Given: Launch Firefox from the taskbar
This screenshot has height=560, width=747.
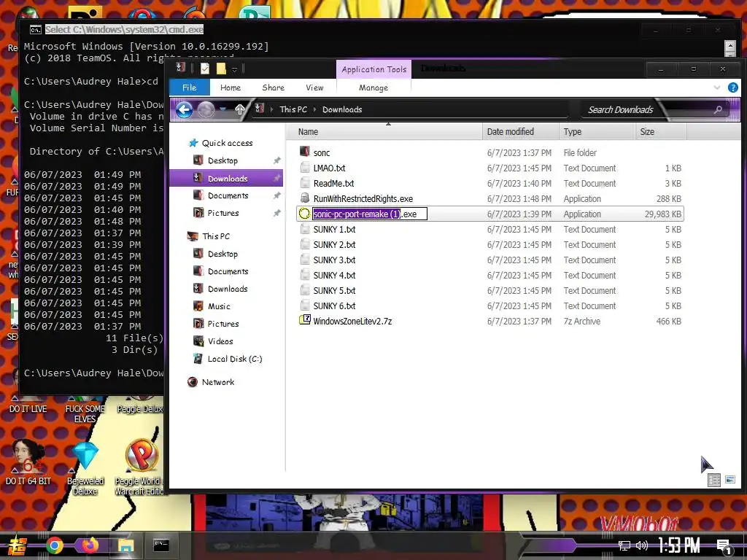Looking at the screenshot, I should pos(90,545).
